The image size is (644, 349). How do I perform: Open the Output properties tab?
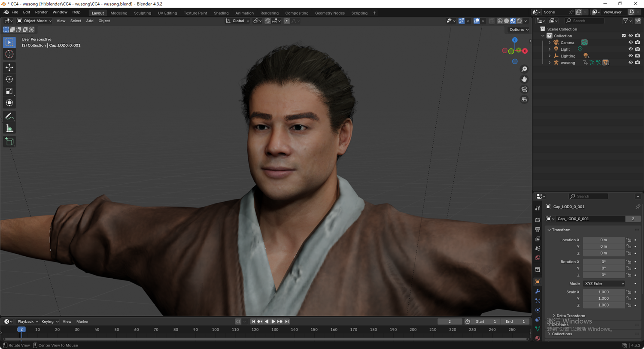click(538, 230)
